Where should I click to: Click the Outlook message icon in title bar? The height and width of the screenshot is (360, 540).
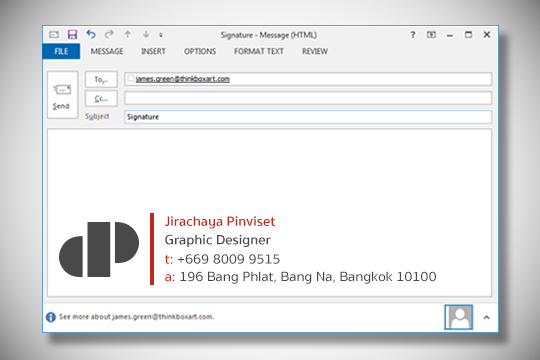[54, 34]
